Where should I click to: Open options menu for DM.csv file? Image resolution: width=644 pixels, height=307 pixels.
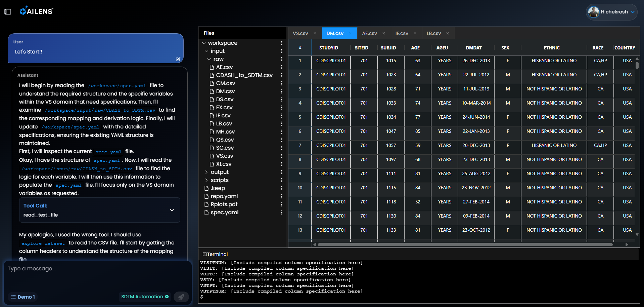pyautogui.click(x=281, y=91)
